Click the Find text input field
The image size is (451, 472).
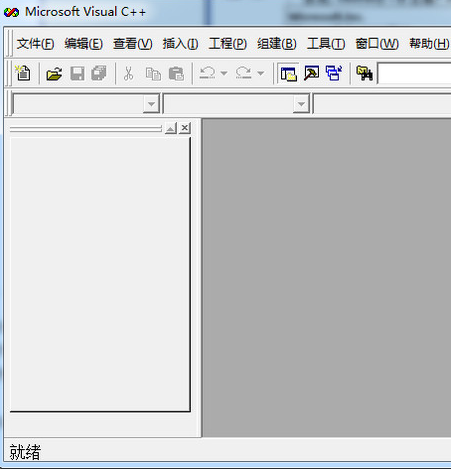(x=415, y=73)
